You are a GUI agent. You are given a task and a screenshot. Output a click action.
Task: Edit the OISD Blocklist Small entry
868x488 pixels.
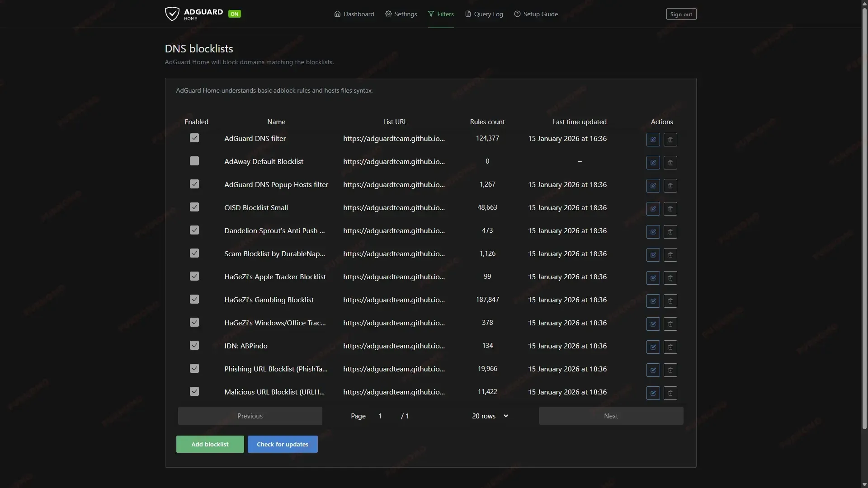pyautogui.click(x=652, y=208)
